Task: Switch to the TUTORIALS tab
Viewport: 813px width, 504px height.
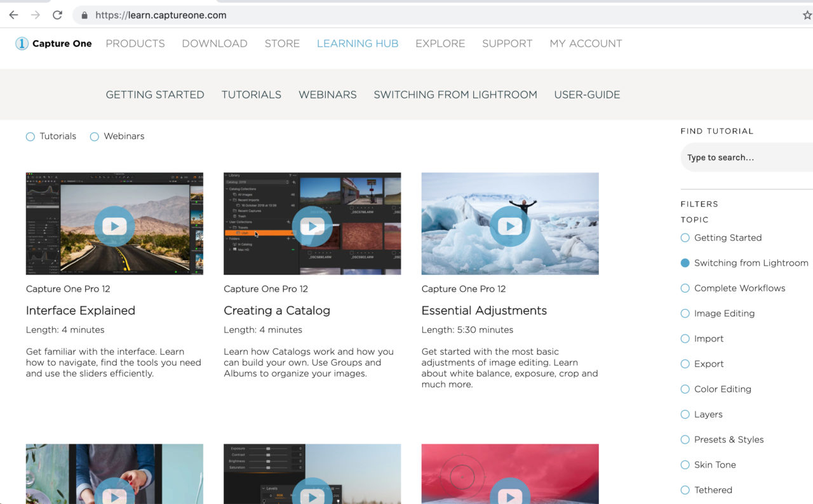Action: [252, 95]
